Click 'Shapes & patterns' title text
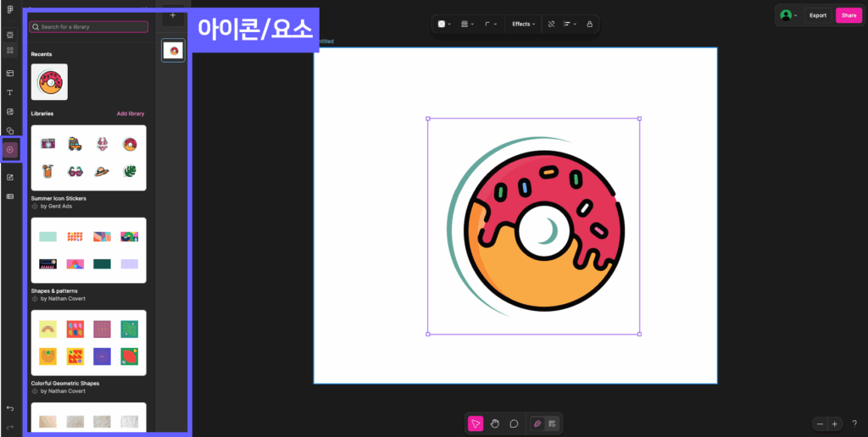 54,290
